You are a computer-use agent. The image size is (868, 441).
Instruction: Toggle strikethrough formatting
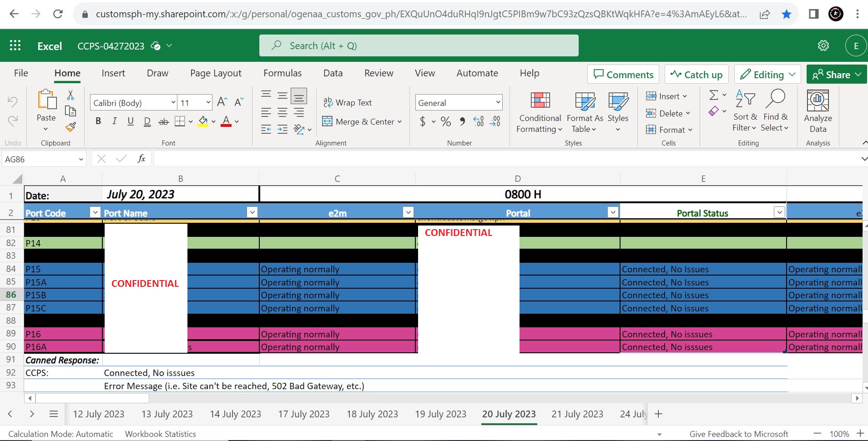click(163, 121)
